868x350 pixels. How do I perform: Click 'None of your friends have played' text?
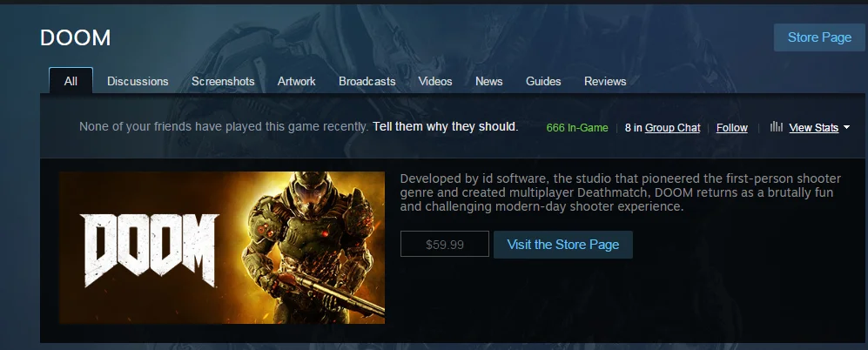[224, 126]
